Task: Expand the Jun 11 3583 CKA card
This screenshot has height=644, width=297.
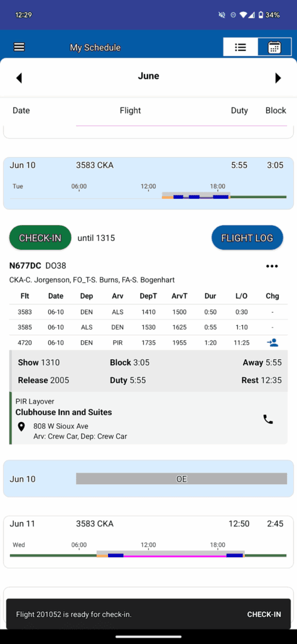Action: 148,541
